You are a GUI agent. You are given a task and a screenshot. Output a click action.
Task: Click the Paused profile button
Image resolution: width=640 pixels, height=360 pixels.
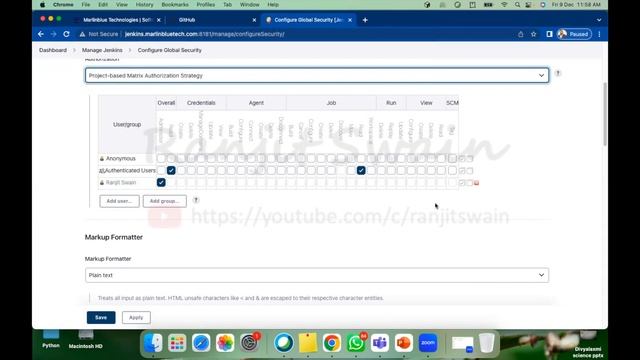(574, 34)
